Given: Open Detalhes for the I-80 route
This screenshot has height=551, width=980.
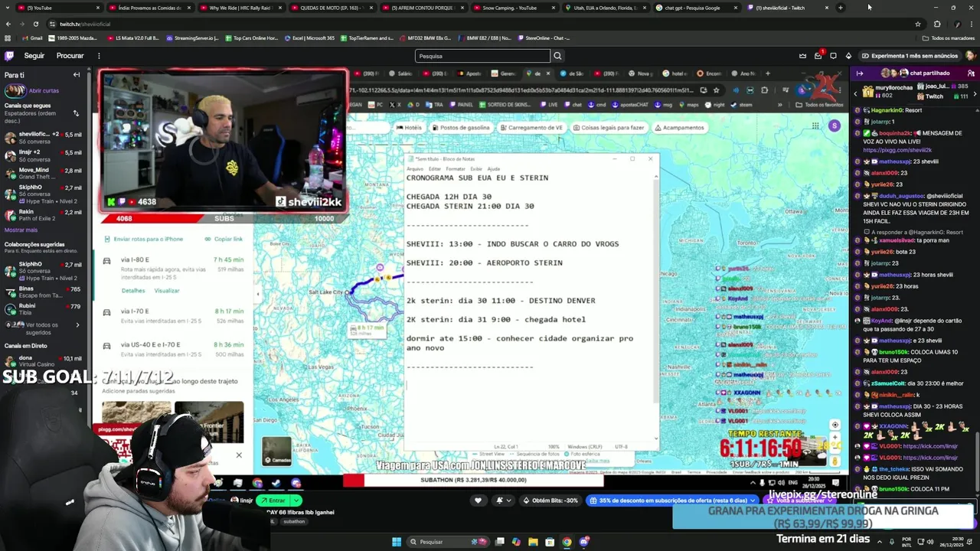Looking at the screenshot, I should 133,291.
